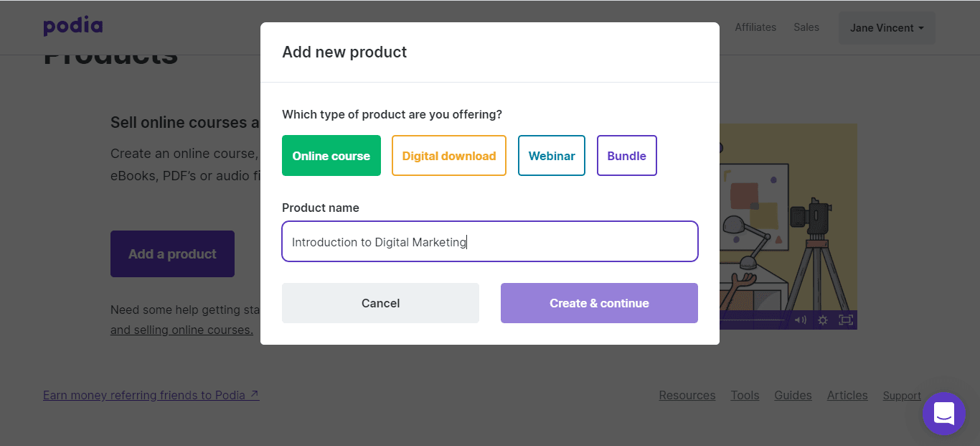Open the Guides footer link
The height and width of the screenshot is (446, 980).
click(793, 395)
